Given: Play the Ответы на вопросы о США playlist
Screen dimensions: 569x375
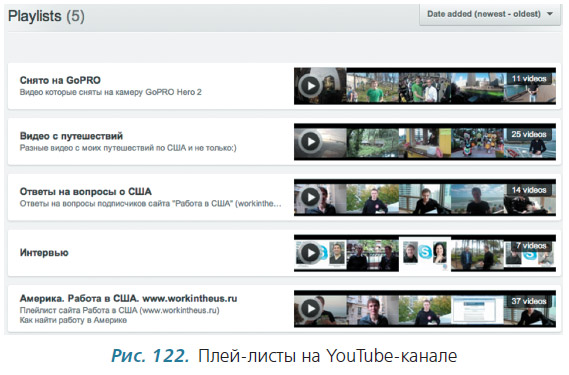Looking at the screenshot, I should (311, 197).
